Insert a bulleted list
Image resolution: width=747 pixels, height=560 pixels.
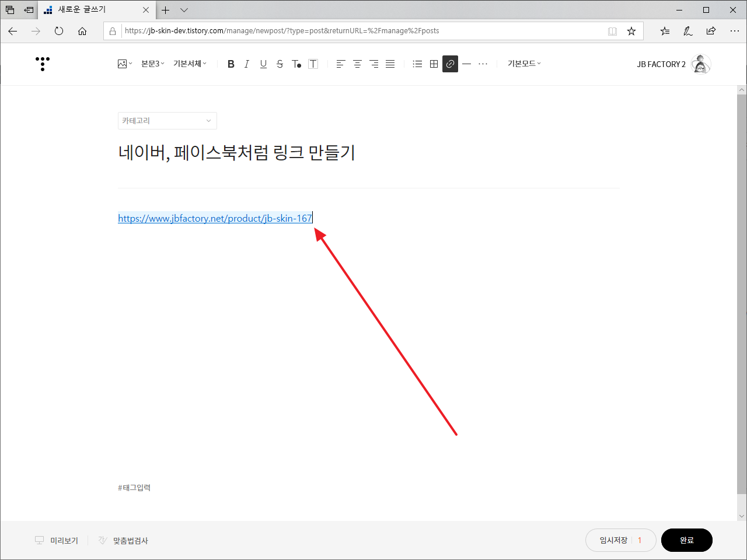click(x=417, y=64)
